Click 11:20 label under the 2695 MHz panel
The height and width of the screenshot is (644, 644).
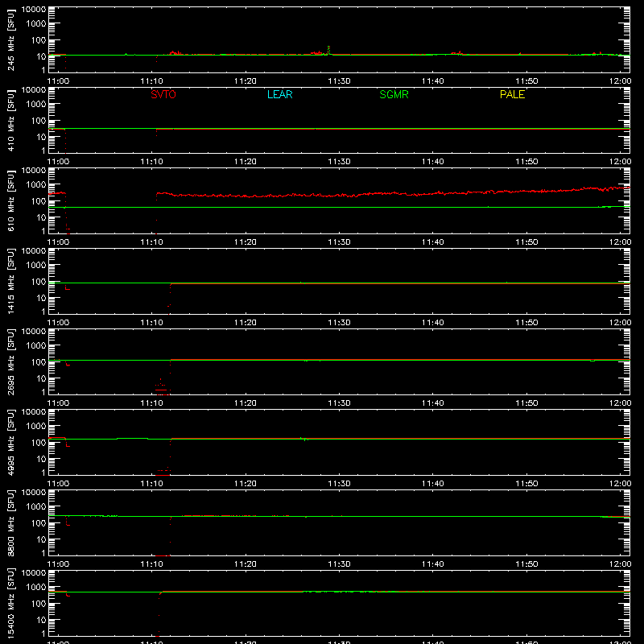click(x=246, y=403)
